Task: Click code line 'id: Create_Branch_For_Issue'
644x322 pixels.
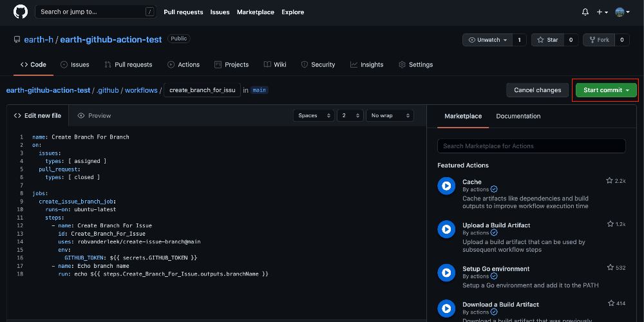Action: tap(102, 234)
